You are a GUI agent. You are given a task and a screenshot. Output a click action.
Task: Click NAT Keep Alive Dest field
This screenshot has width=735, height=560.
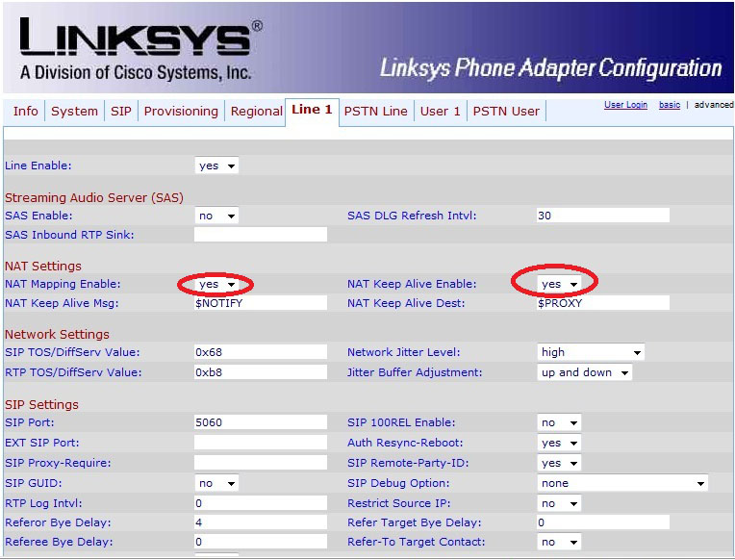(603, 303)
